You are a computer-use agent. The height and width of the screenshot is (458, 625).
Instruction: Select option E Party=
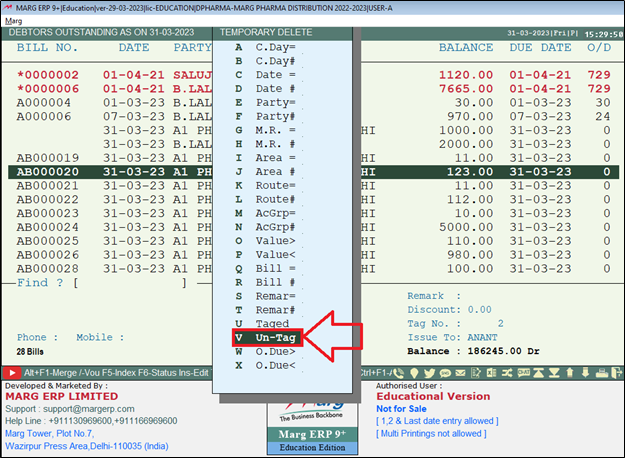click(x=265, y=102)
